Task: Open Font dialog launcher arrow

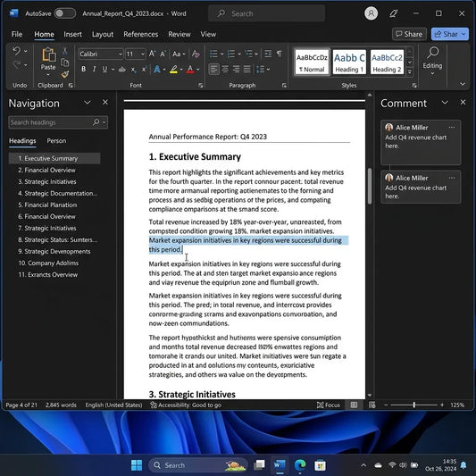Action: [201, 86]
